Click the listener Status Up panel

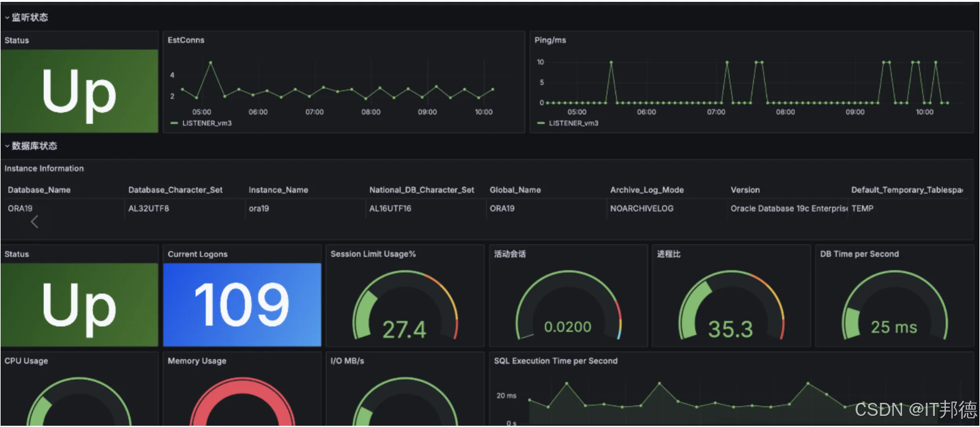coord(79,91)
